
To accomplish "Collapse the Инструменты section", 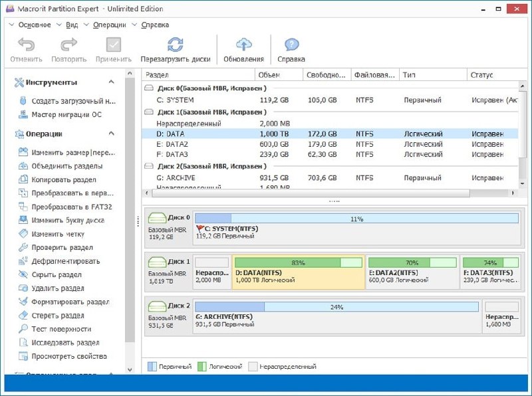I will (x=111, y=82).
